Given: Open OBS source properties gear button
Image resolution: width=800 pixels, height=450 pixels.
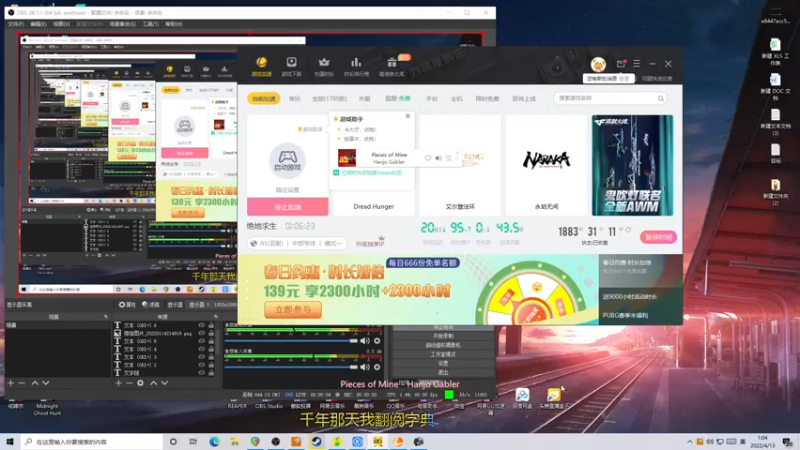Looking at the screenshot, I should point(127,305).
